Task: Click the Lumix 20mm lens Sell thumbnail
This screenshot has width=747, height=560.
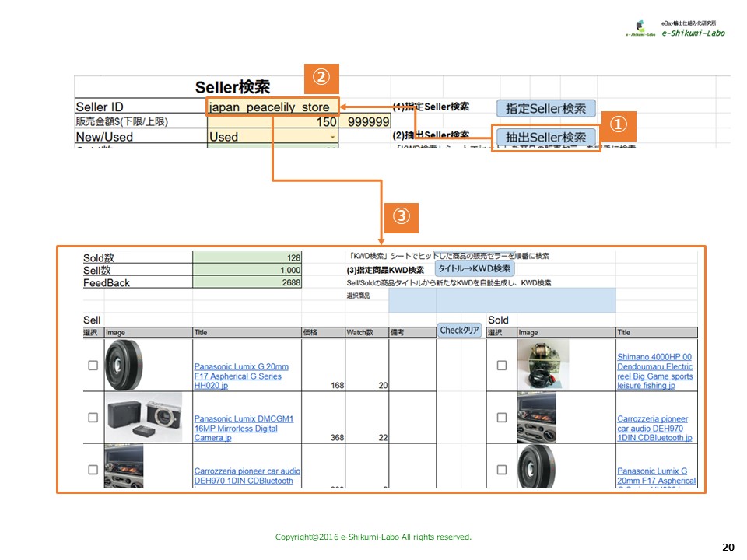Action: click(124, 365)
